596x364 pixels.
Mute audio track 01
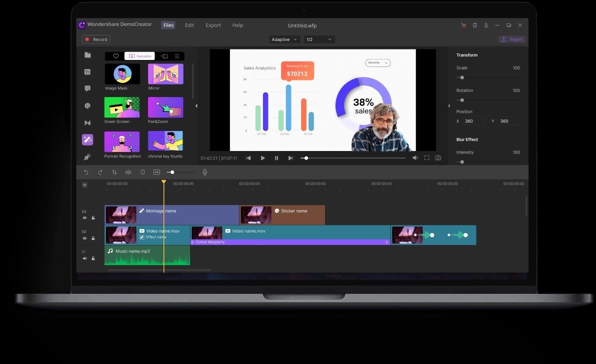pyautogui.click(x=84, y=258)
